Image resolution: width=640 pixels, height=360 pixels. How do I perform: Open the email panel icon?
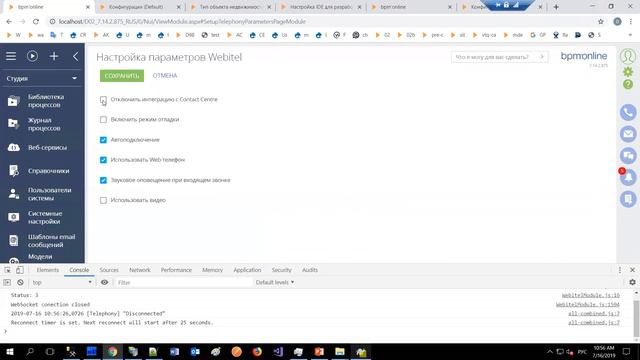point(628,134)
